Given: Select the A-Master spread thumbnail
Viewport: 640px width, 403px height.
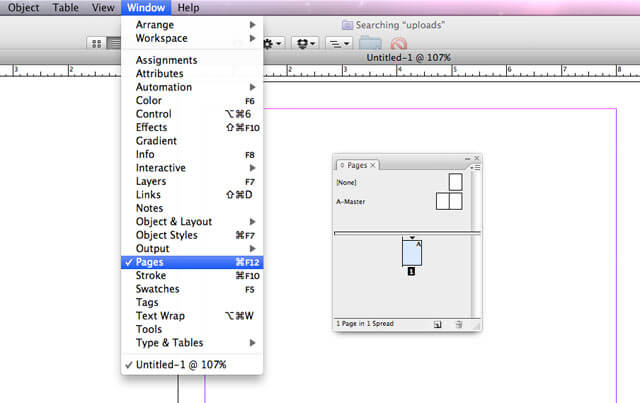Looking at the screenshot, I should click(449, 201).
